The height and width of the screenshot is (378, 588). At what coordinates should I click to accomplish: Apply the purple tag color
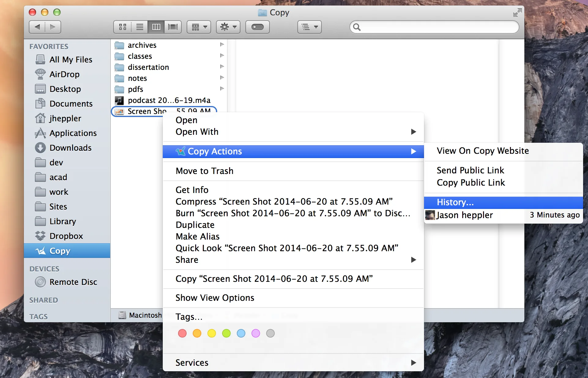[x=256, y=333]
